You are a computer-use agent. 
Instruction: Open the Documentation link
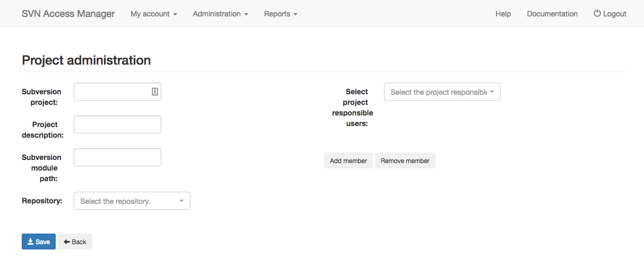pyautogui.click(x=552, y=14)
